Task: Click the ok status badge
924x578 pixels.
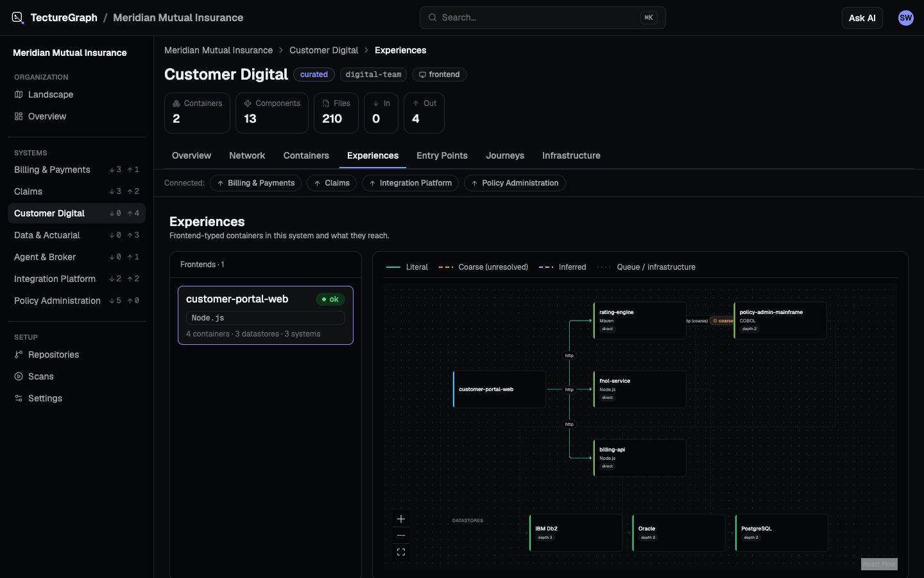Action: [x=330, y=299]
